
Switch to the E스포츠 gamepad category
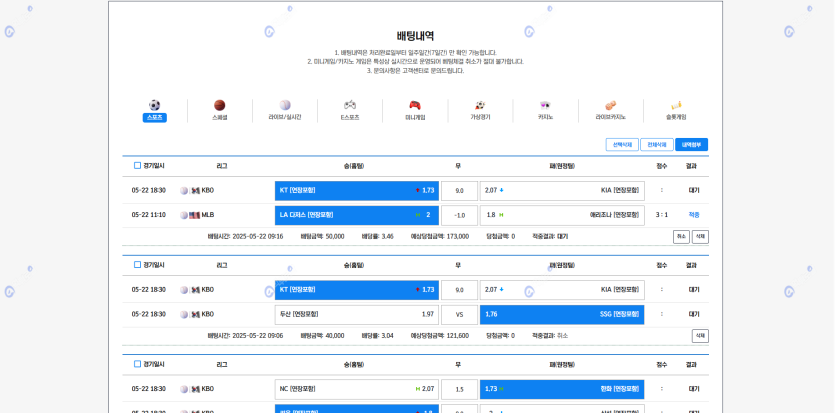point(350,106)
